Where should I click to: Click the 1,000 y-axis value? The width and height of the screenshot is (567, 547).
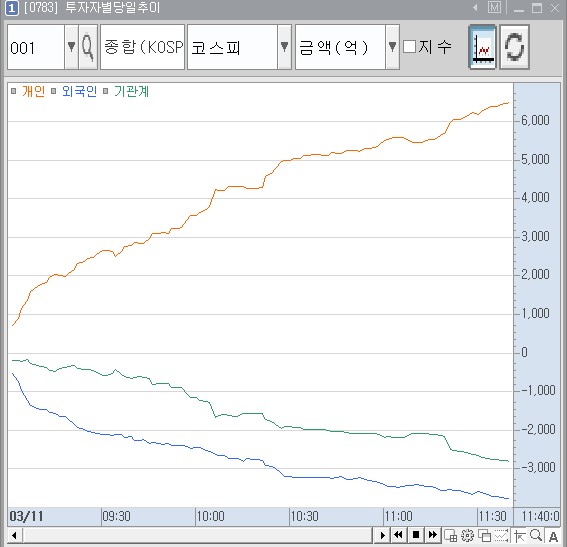click(535, 313)
